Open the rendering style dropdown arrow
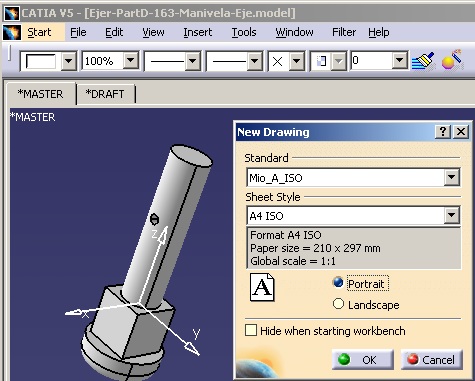475x381 pixels. point(339,61)
